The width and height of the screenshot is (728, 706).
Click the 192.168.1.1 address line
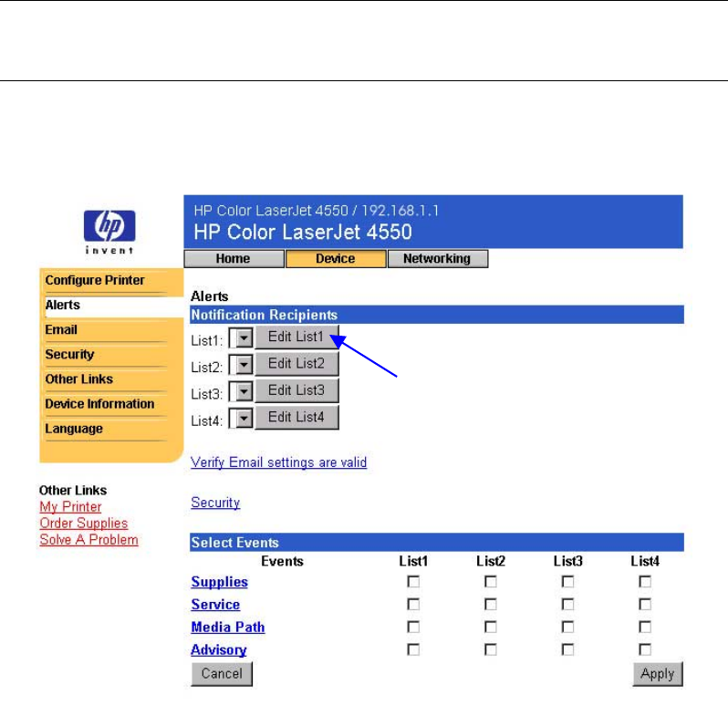[x=317, y=211]
